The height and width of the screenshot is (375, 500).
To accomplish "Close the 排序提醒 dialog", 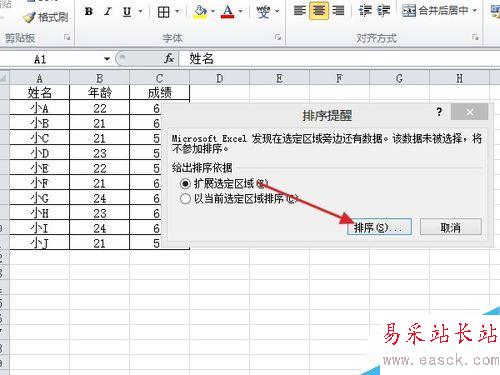I will 469,112.
